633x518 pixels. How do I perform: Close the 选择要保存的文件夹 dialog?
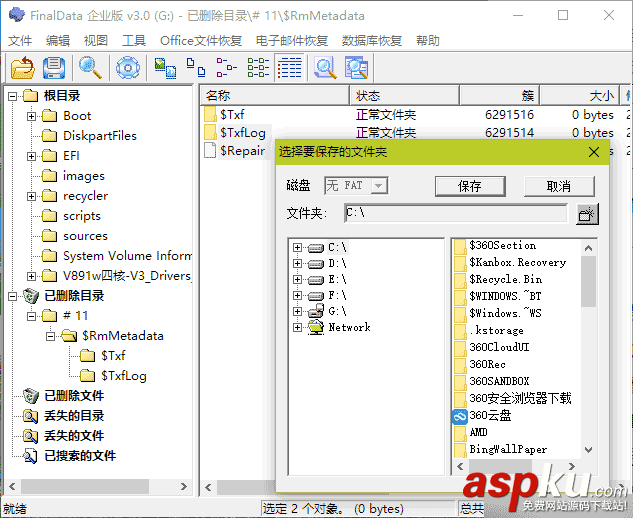coord(593,152)
